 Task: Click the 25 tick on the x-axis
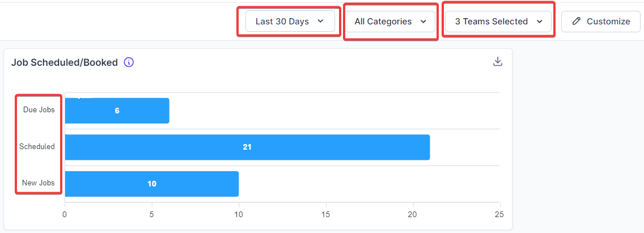(x=499, y=215)
